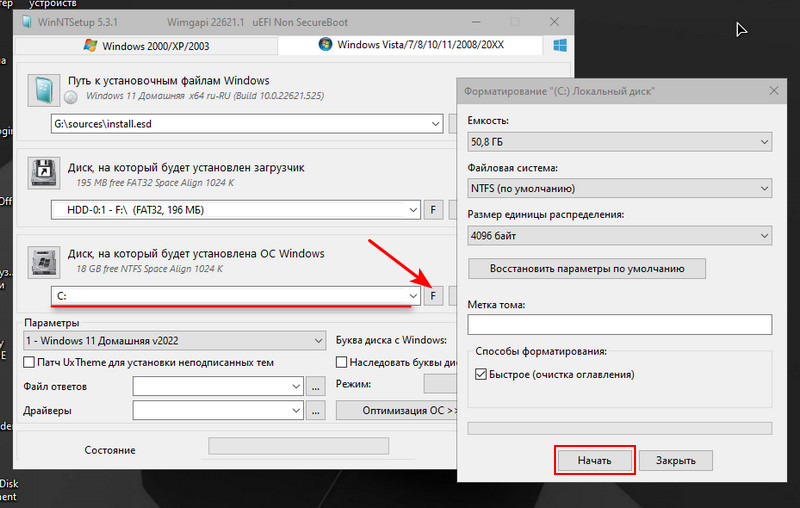Close the WinNTSetup window
The image size is (800, 508).
(x=555, y=22)
